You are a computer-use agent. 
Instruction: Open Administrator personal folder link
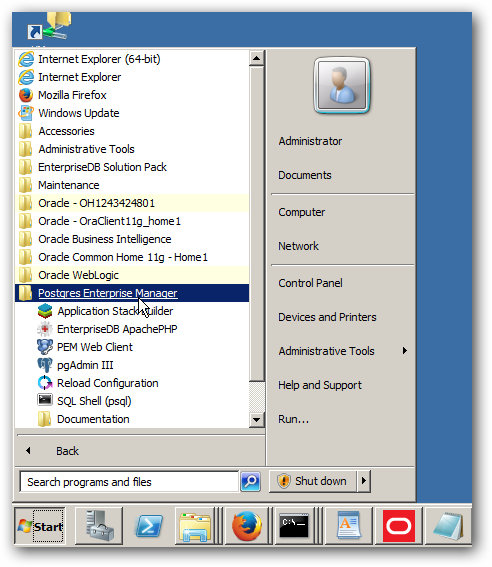310,141
